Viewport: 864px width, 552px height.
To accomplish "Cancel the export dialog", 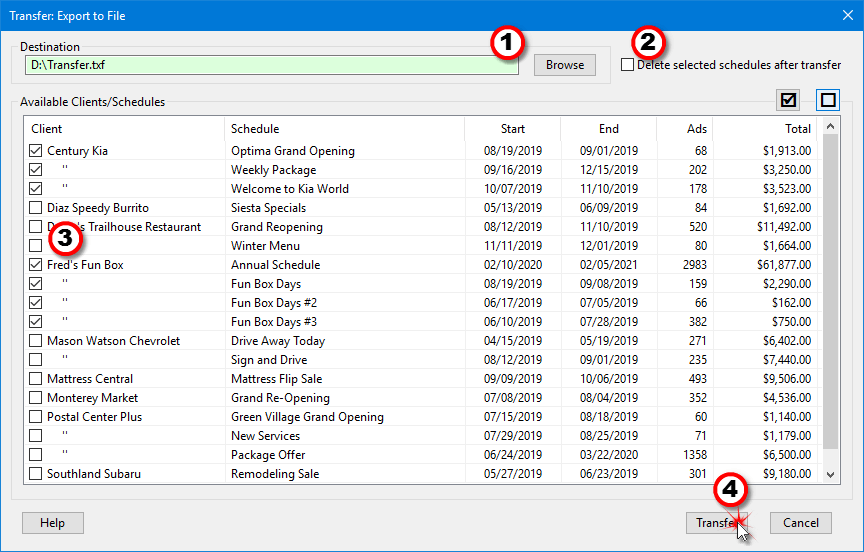I will (801, 523).
